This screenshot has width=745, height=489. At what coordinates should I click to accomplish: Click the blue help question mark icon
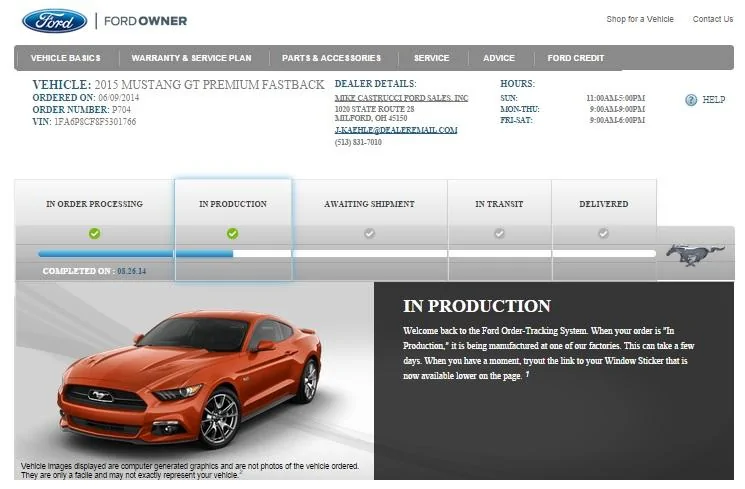pos(691,100)
